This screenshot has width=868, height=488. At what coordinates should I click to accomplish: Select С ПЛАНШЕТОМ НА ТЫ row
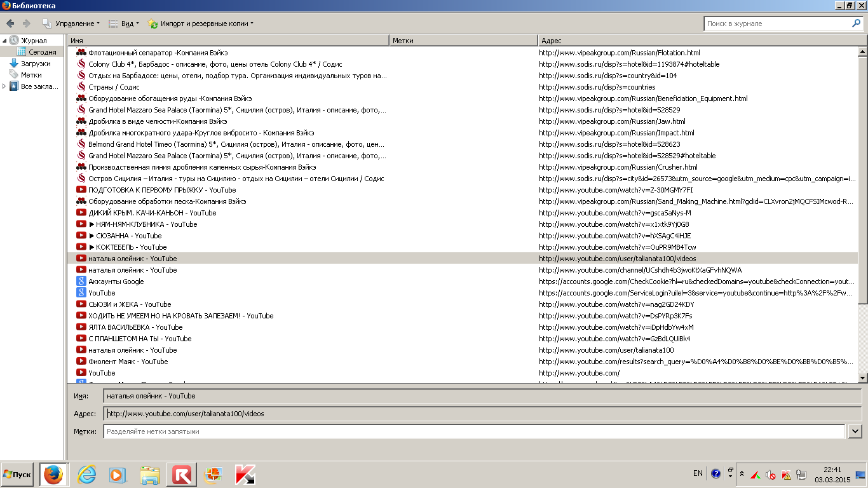[462, 339]
